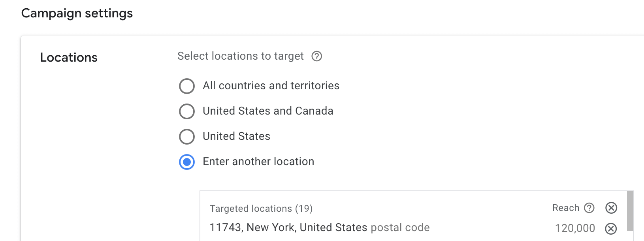This screenshot has width=644, height=241.
Task: Click the Enter another location label text
Action: [x=258, y=162]
